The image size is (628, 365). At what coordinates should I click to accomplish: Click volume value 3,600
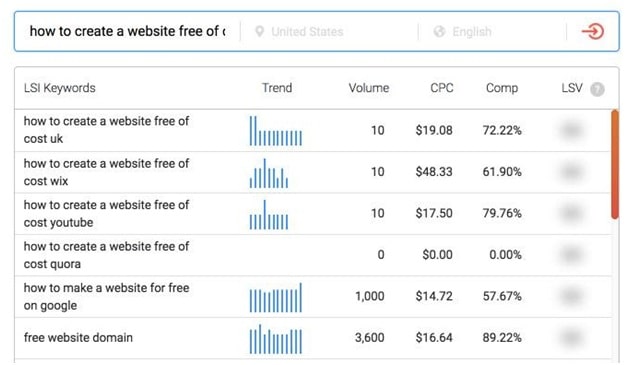pyautogui.click(x=370, y=337)
